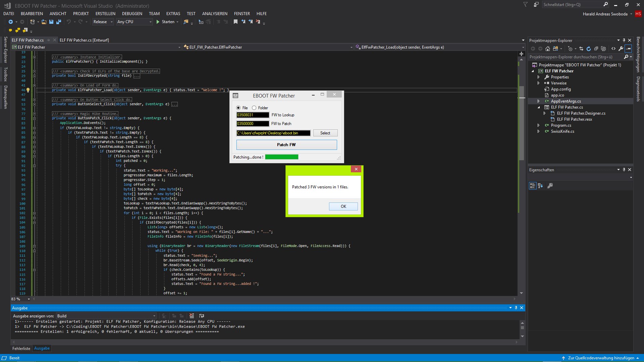
Task: Select the Folder radio button
Action: pyautogui.click(x=254, y=108)
